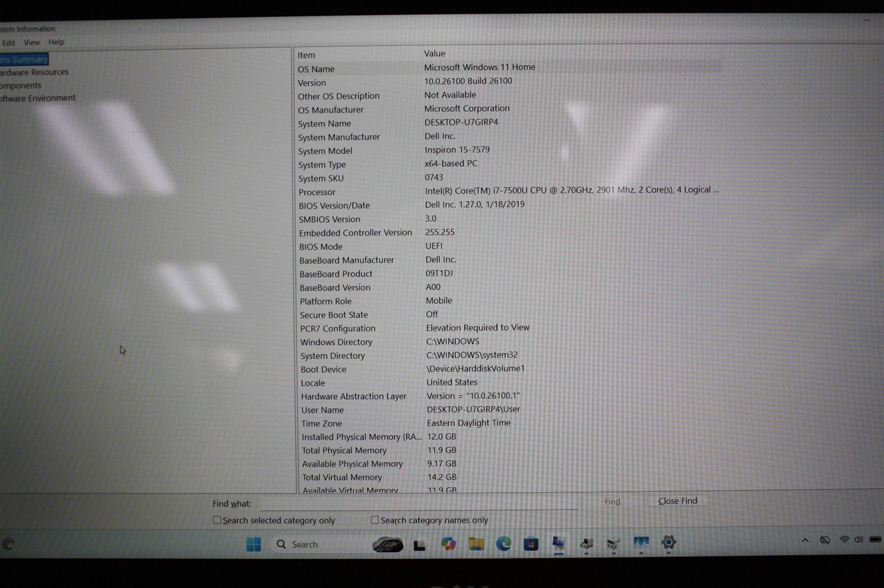The width and height of the screenshot is (884, 588).
Task: Select System Summary in the tree
Action: tap(24, 59)
